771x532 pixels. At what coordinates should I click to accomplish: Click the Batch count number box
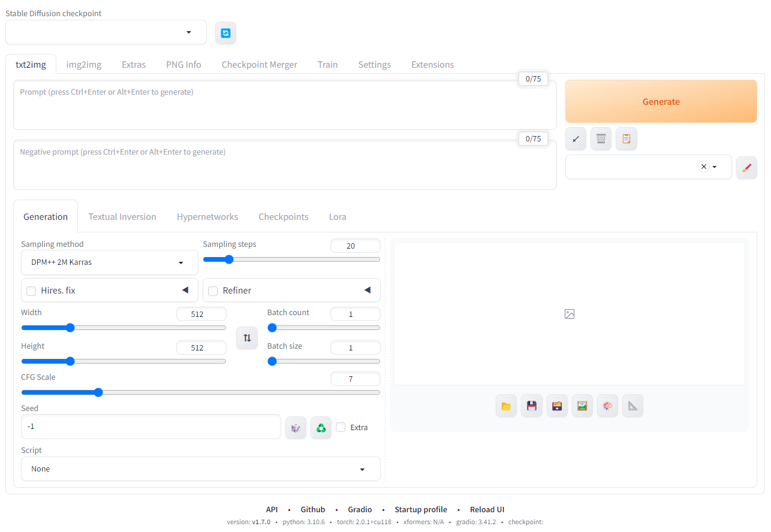356,314
